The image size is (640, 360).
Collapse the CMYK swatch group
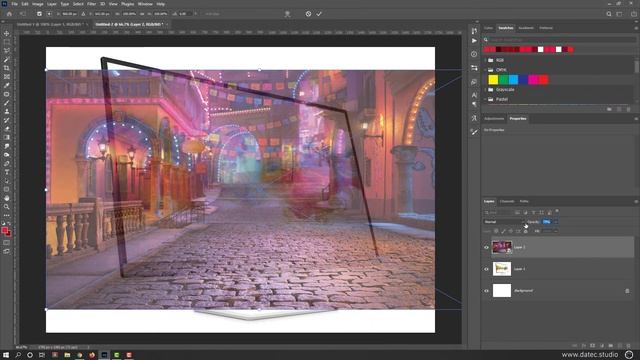tap(486, 70)
